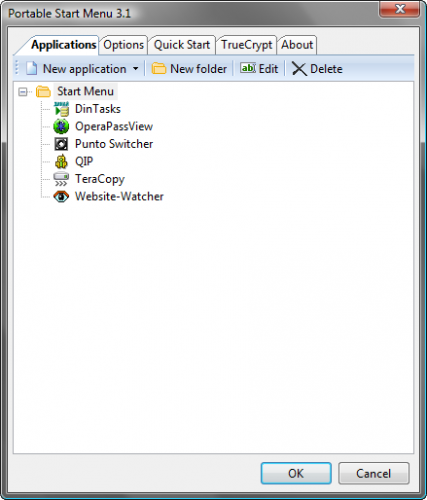Select the OperaPassView entry text
Viewport: 427px width, 500px height.
(x=114, y=127)
